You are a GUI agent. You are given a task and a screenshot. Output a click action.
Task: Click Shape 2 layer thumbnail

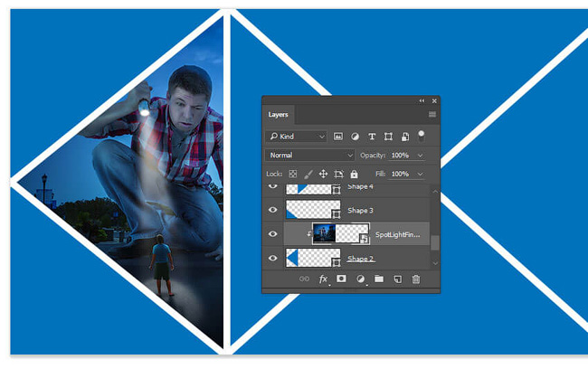tap(313, 258)
